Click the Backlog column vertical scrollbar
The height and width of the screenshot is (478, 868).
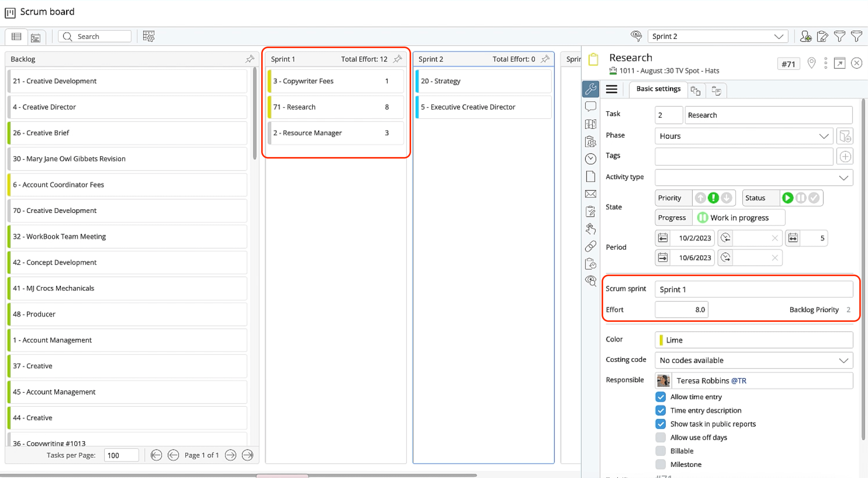coord(255,113)
